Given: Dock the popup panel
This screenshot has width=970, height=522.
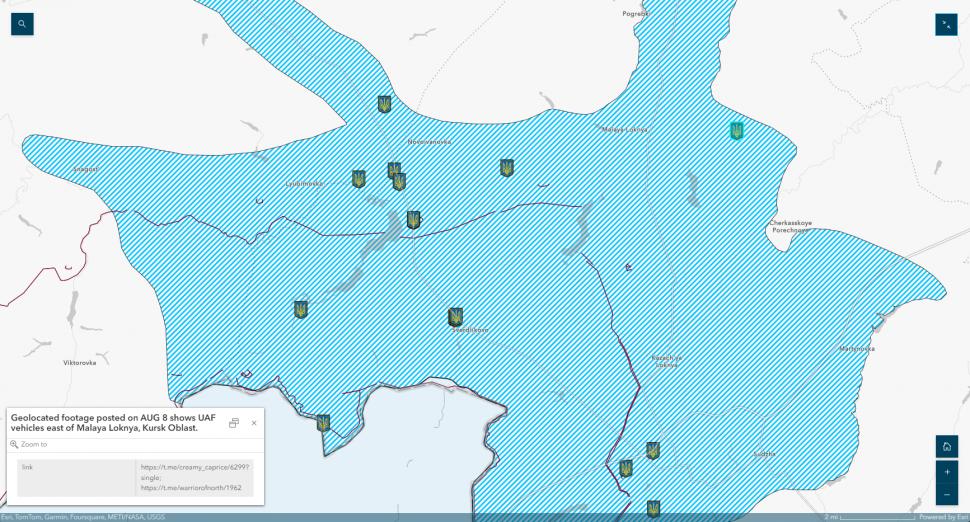Looking at the screenshot, I should (x=234, y=423).
